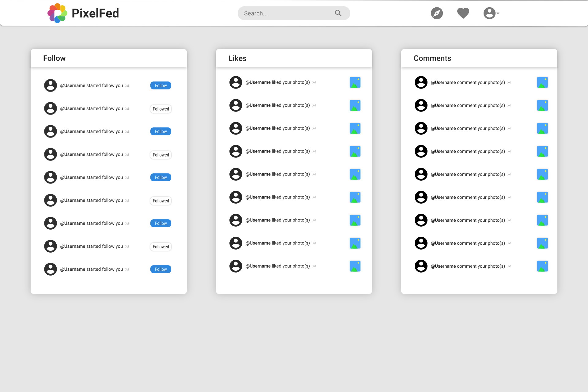This screenshot has width=588, height=392.
Task: Click avatar in fifth Follow-card row
Action: (x=51, y=177)
